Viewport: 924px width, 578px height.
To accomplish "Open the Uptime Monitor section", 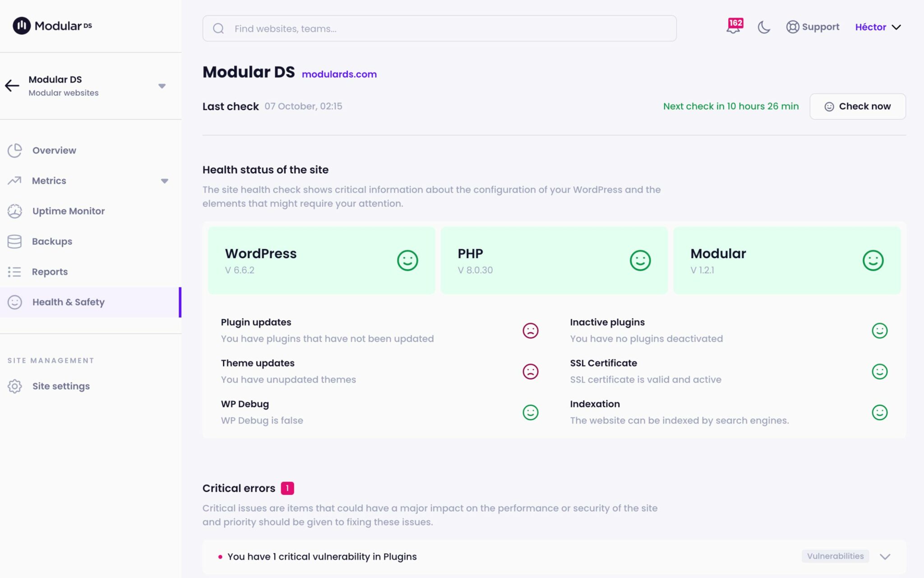I will [x=68, y=211].
